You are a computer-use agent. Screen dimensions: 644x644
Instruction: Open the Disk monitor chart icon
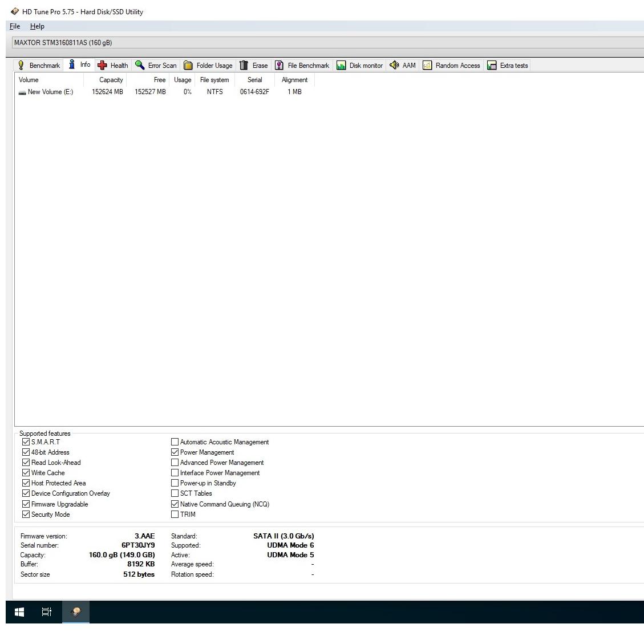click(x=341, y=65)
